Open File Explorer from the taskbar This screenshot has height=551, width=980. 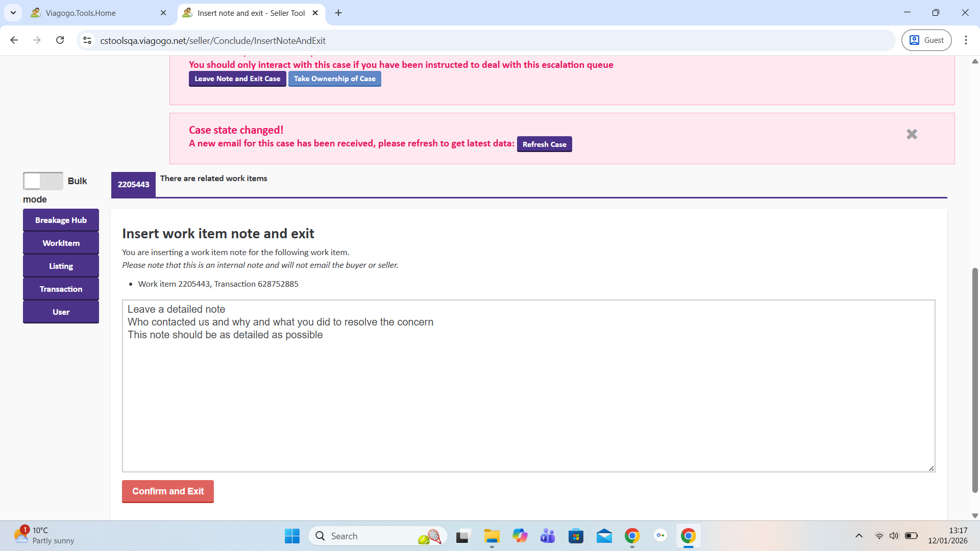[492, 536]
